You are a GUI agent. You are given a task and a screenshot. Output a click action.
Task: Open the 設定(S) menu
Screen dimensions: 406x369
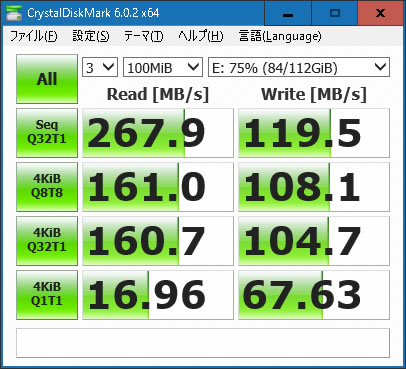[91, 36]
